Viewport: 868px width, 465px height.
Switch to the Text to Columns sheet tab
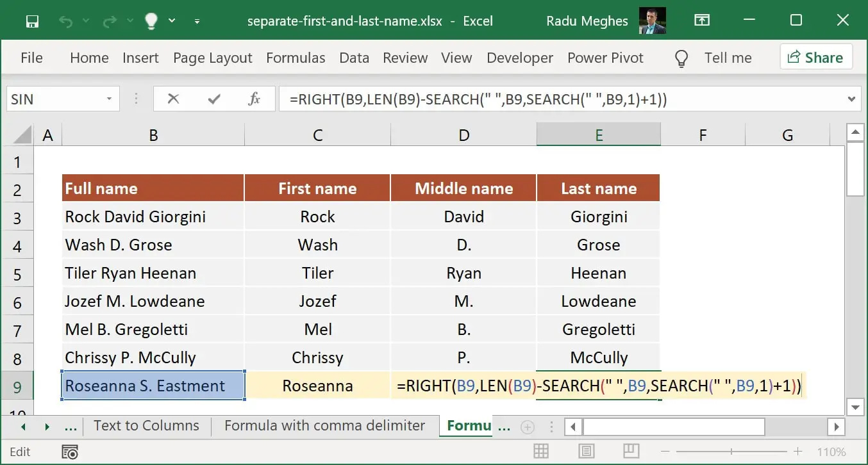pos(146,425)
